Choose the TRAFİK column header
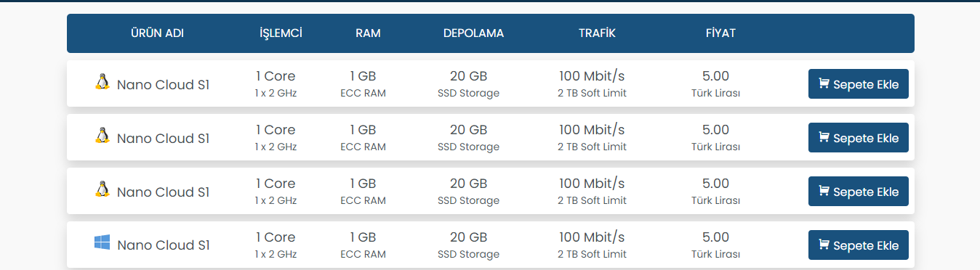 click(x=597, y=33)
